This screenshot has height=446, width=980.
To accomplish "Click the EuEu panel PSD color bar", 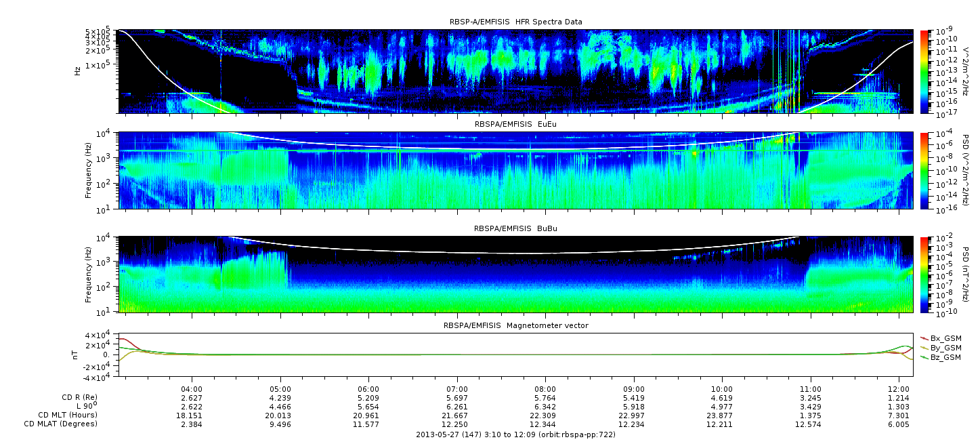I will coord(924,170).
